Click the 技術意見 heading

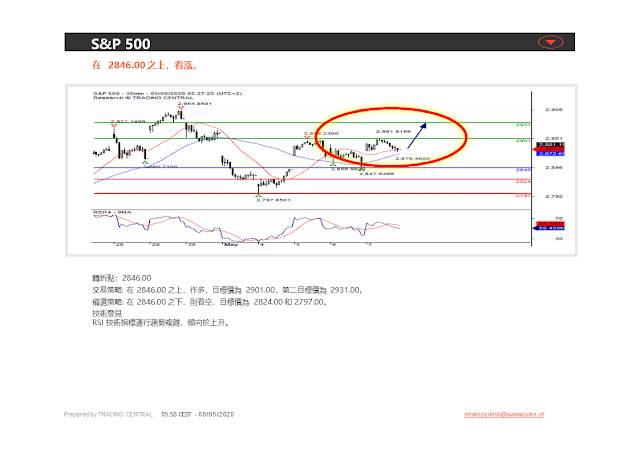(x=107, y=313)
